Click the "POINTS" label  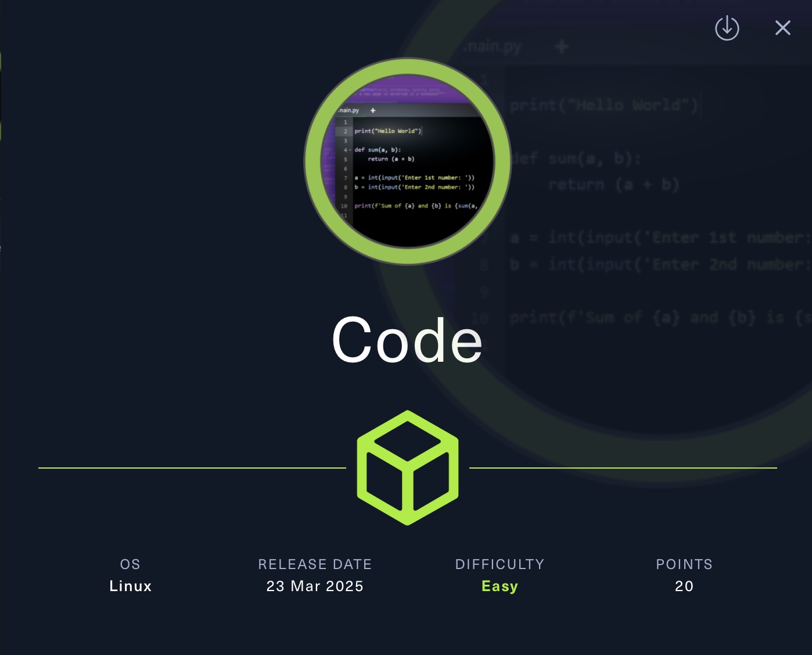(684, 564)
